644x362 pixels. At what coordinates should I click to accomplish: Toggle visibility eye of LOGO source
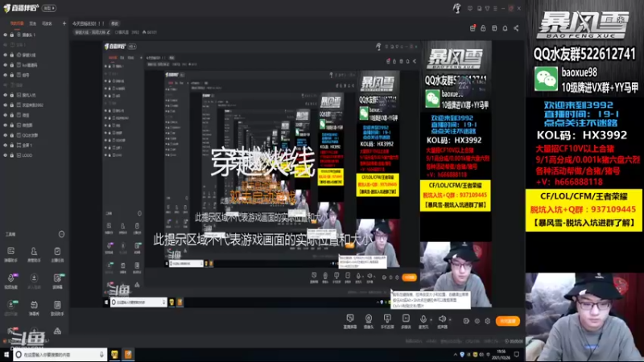tap(6, 155)
